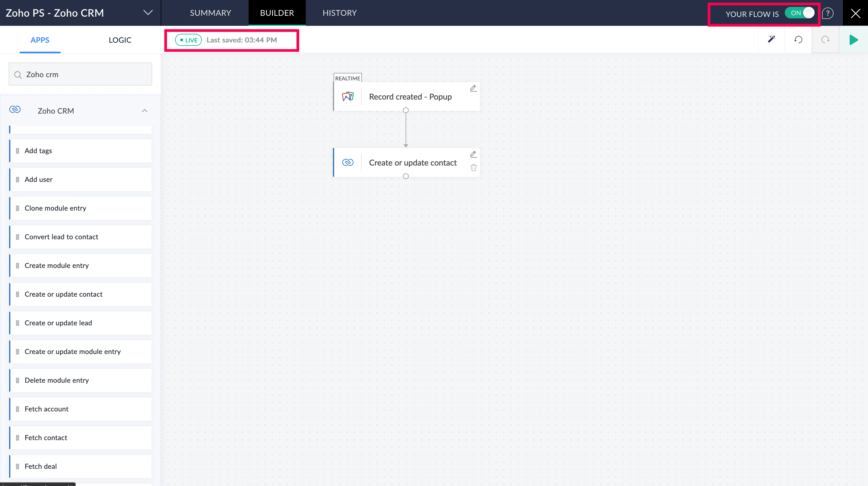Image resolution: width=868 pixels, height=486 pixels.
Task: Collapse the Zoho CRM app section
Action: coord(145,111)
